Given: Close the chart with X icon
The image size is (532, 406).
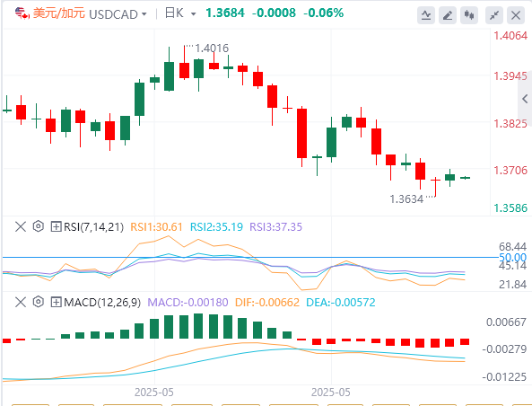Looking at the screenshot, I should [x=516, y=15].
